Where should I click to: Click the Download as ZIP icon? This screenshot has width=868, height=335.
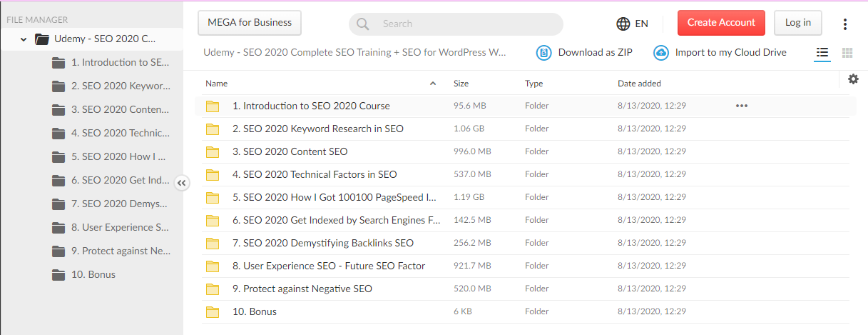(544, 53)
